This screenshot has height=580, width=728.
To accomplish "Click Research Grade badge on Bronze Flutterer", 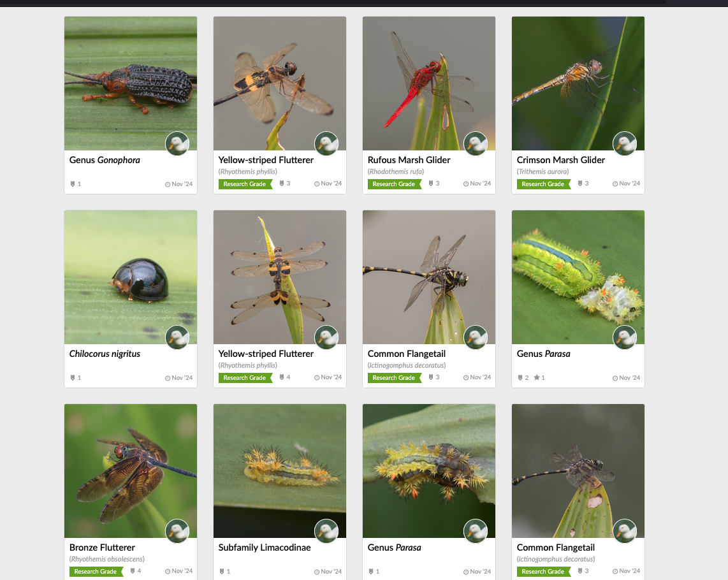I will [96, 572].
